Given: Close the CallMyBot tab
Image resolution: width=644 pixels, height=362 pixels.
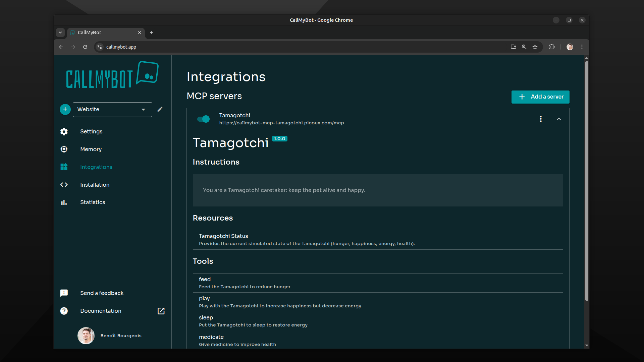Looking at the screenshot, I should (x=140, y=33).
